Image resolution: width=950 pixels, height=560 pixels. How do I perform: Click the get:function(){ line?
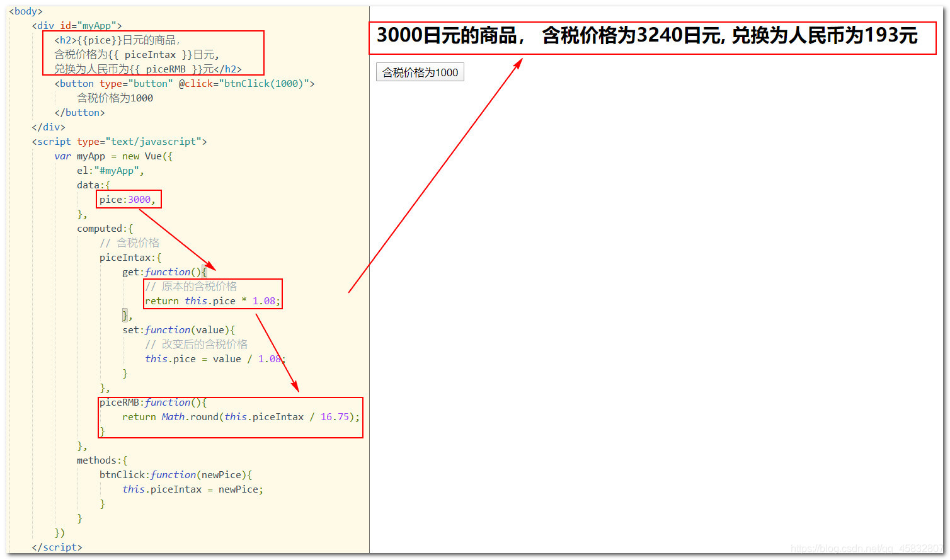click(x=164, y=272)
